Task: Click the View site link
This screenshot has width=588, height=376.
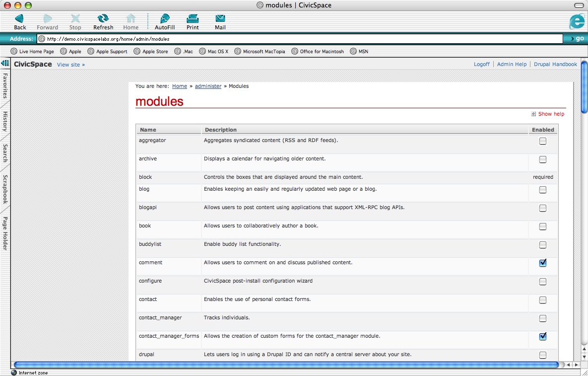Action: pos(71,65)
